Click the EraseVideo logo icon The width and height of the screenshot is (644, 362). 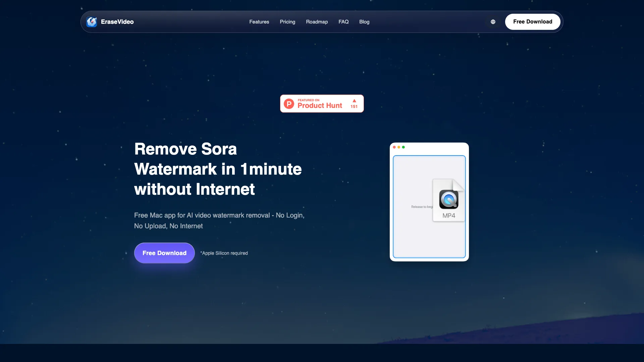(91, 21)
